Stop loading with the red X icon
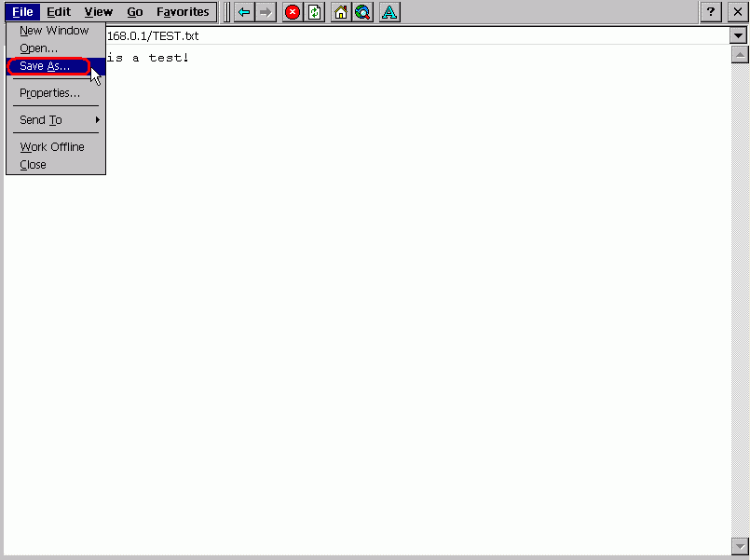 [x=293, y=12]
